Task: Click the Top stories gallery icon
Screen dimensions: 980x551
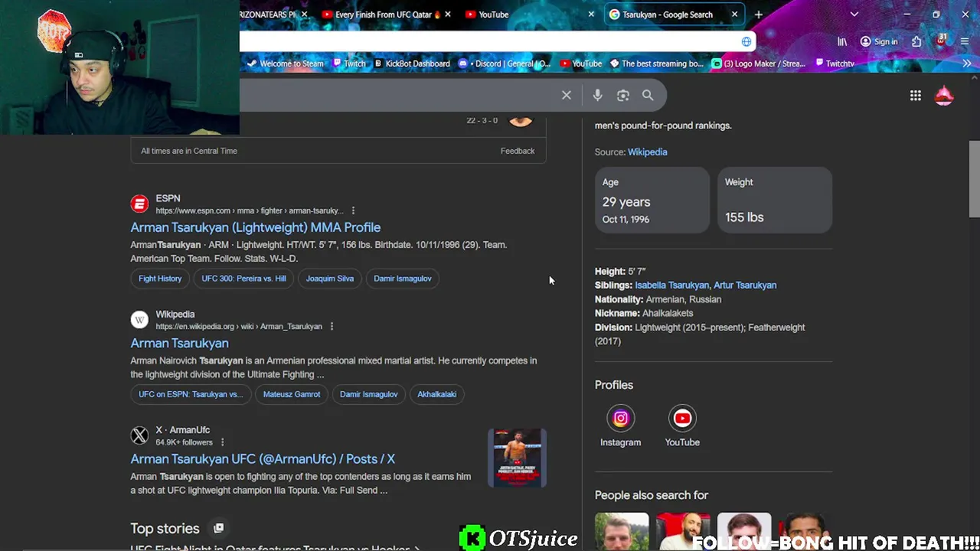Action: tap(218, 528)
